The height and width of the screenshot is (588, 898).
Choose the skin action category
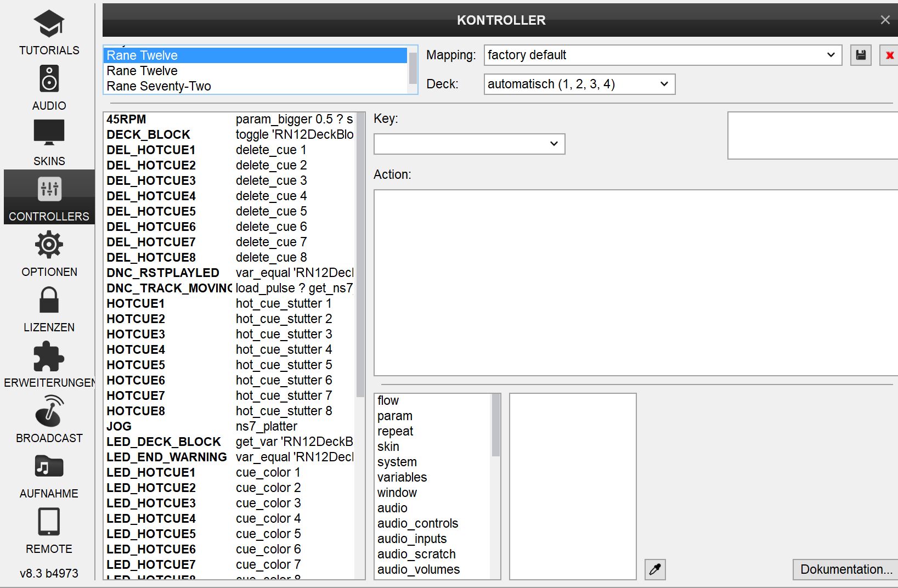[433, 446]
